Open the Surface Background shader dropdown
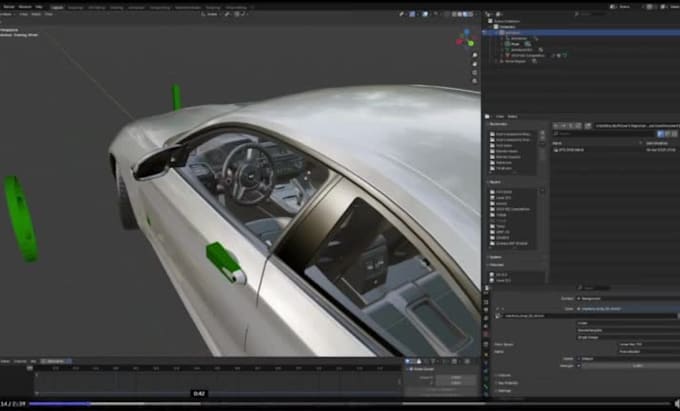Screen dimensions: 680x411 628,299
